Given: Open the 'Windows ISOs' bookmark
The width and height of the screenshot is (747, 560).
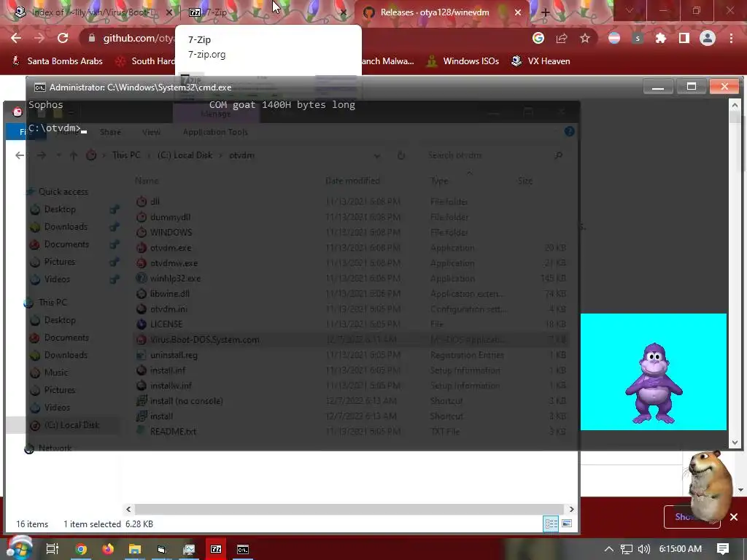Looking at the screenshot, I should click(463, 61).
